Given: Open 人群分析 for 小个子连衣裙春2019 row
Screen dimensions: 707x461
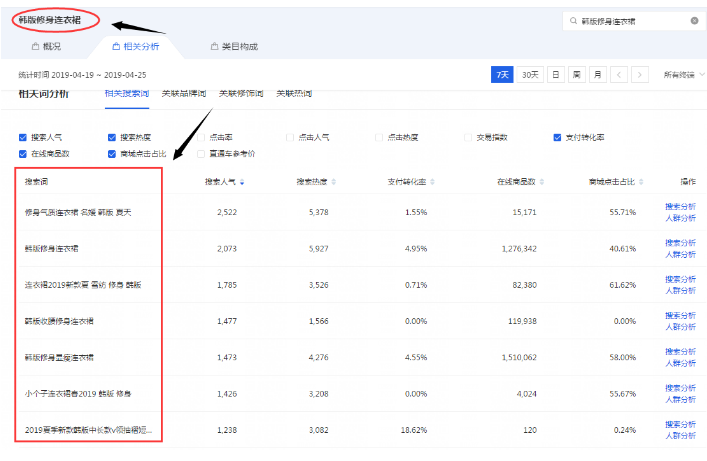Looking at the screenshot, I should [680, 400].
